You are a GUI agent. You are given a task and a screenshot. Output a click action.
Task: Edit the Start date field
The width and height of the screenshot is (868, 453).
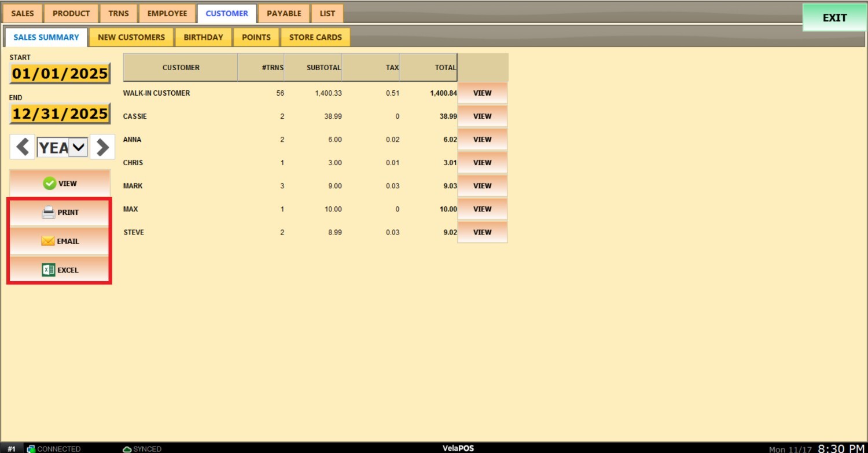point(60,74)
